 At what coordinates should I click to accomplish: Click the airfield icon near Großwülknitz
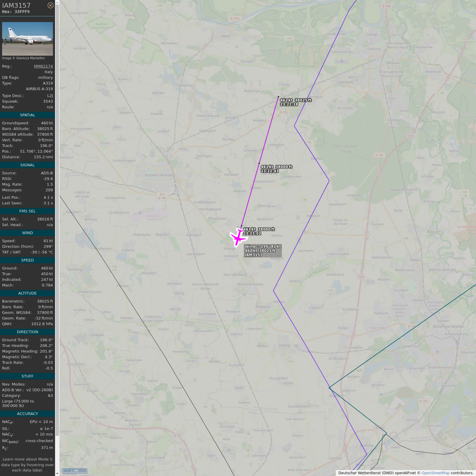140,213
